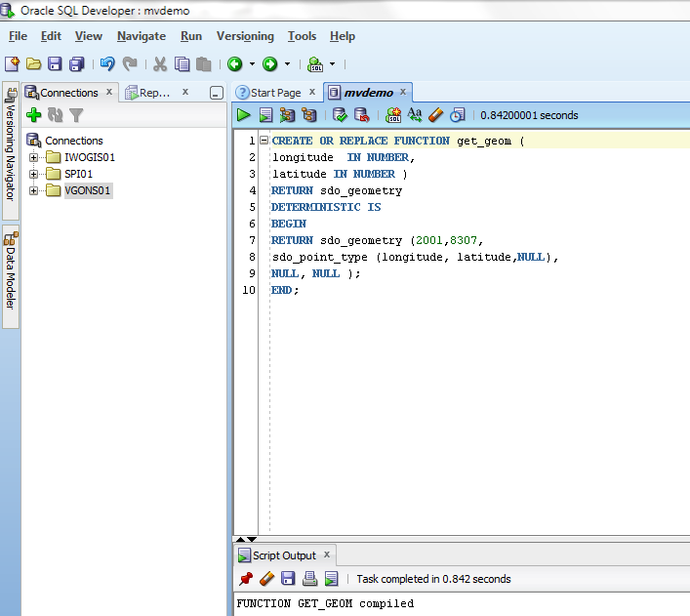Click the eraser Clear icon in editor toolbar
Image resolution: width=690 pixels, height=616 pixels.
pyautogui.click(x=435, y=115)
